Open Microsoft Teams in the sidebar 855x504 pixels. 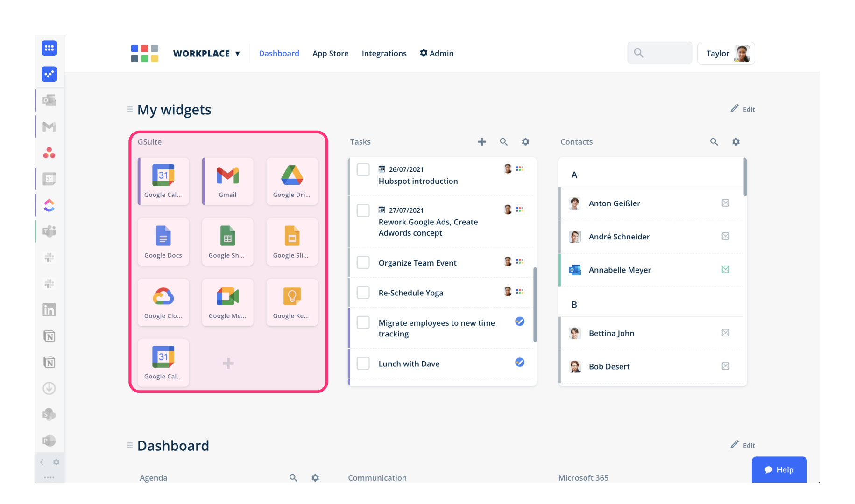coord(49,231)
